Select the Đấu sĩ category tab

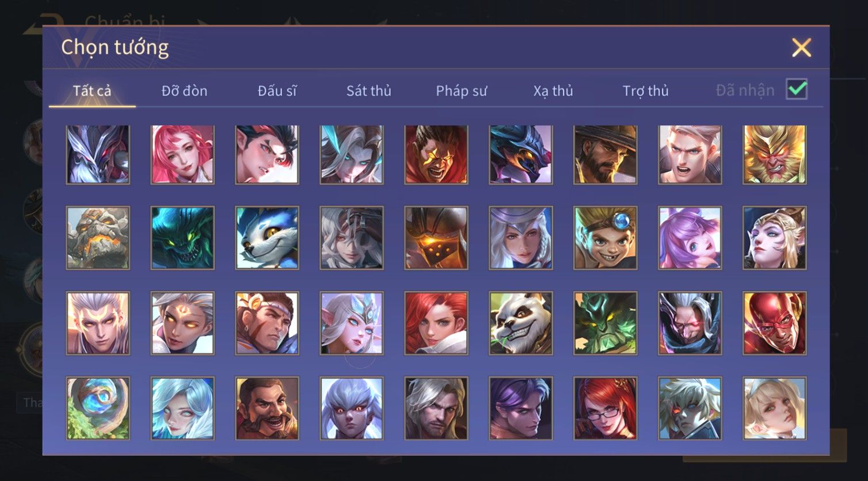tap(277, 91)
